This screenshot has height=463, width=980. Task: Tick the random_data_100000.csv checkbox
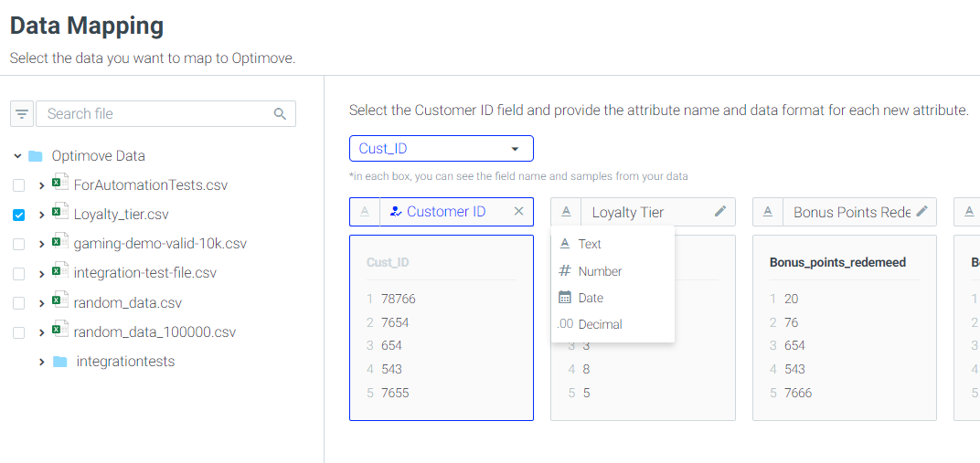click(19, 332)
